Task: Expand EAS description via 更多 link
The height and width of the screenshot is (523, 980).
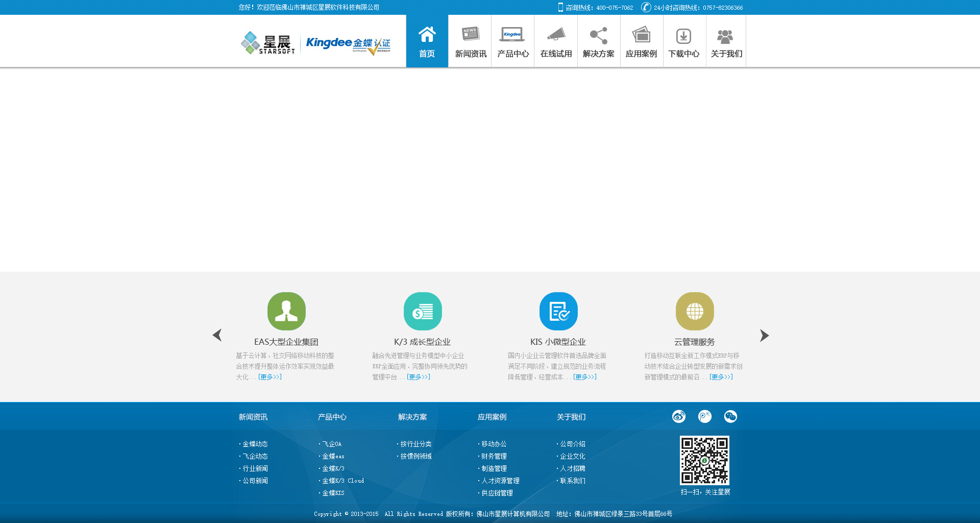Action: tap(270, 377)
